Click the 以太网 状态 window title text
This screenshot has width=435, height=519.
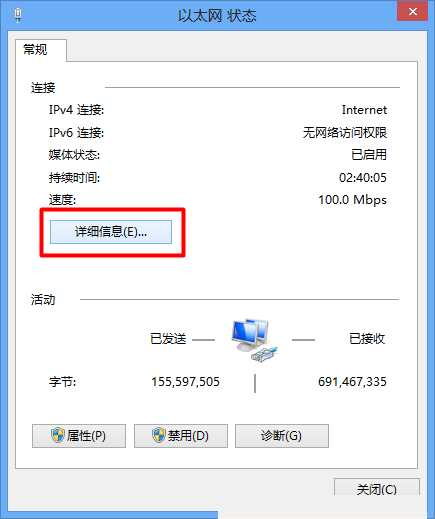[x=217, y=16]
